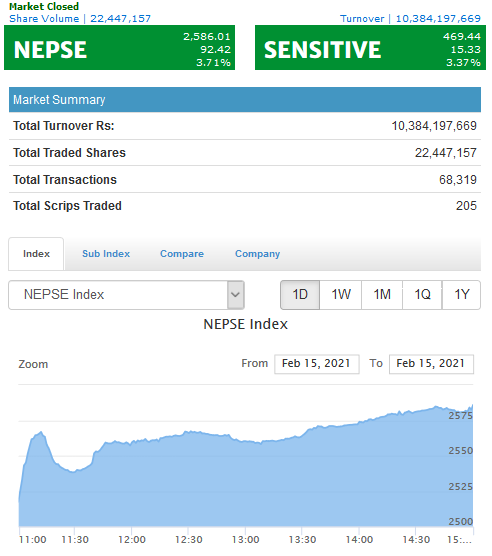Image resolution: width=492 pixels, height=556 pixels.
Task: Select the 1D chart range
Action: (x=300, y=295)
